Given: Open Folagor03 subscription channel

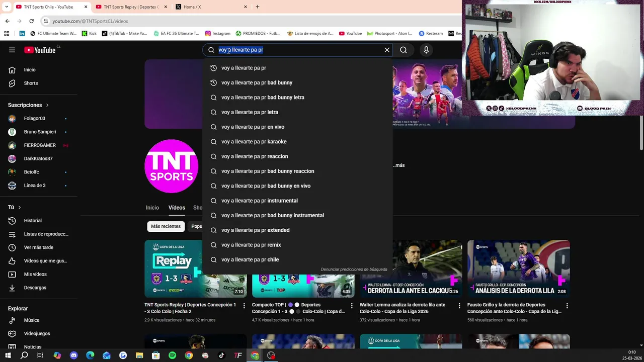Looking at the screenshot, I should [x=34, y=118].
